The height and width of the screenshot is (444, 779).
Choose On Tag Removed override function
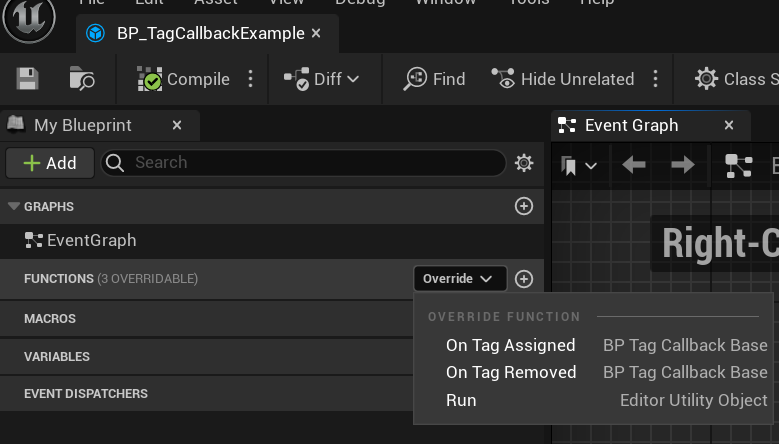tap(510, 372)
